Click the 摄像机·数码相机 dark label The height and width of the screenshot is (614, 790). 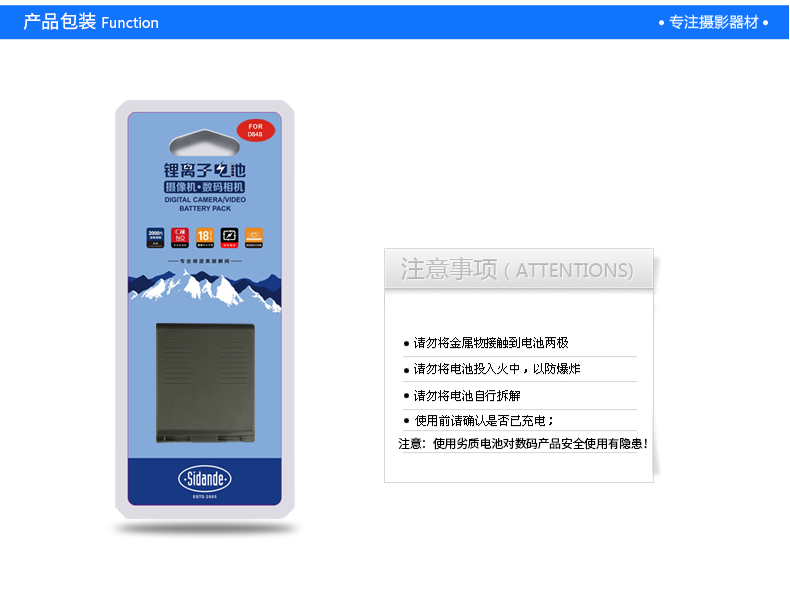pos(205,187)
